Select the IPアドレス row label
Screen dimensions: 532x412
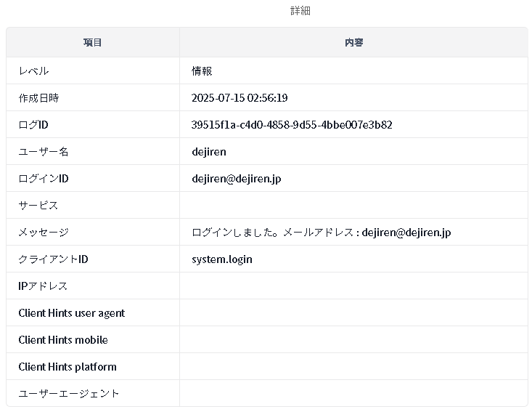[x=43, y=286]
